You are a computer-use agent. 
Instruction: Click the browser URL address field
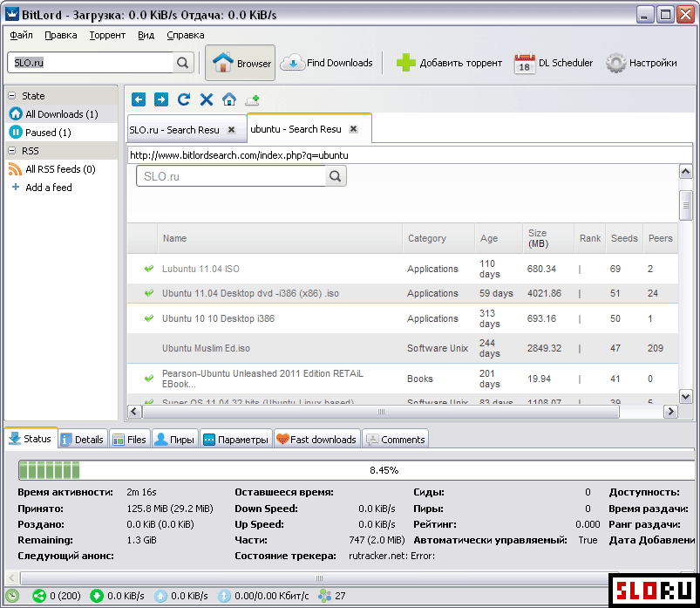point(410,155)
